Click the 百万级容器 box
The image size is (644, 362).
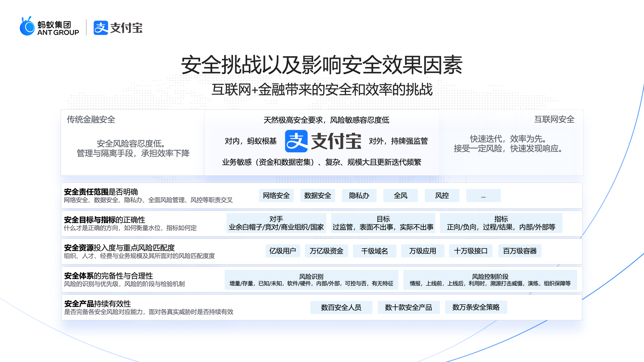(x=520, y=251)
